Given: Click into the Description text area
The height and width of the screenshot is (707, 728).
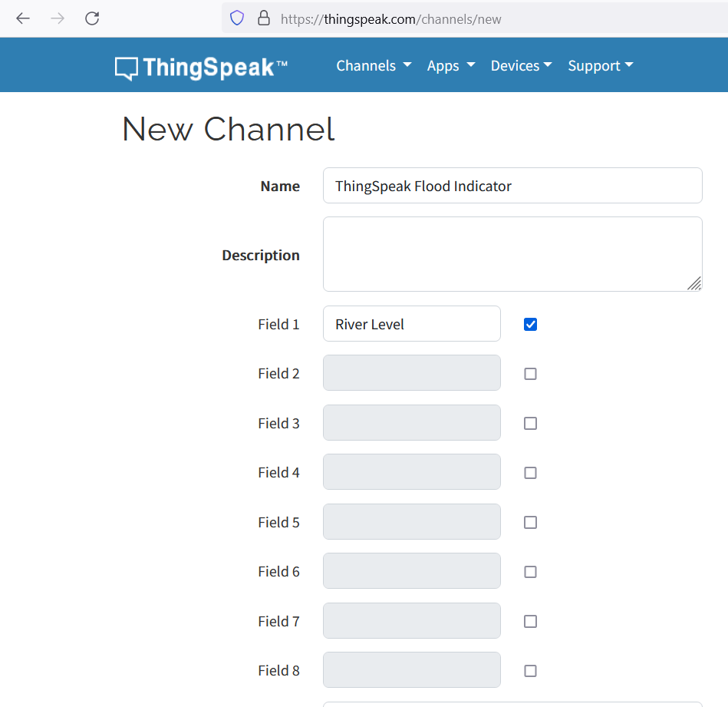Looking at the screenshot, I should coord(512,254).
